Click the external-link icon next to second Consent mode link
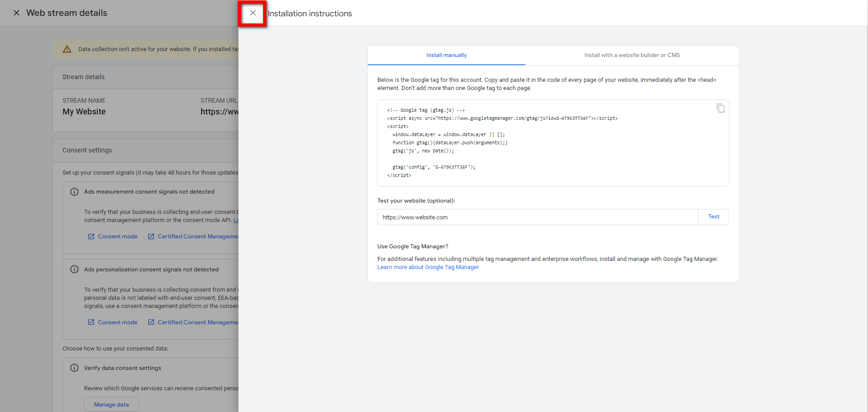The image size is (868, 412). (91, 322)
